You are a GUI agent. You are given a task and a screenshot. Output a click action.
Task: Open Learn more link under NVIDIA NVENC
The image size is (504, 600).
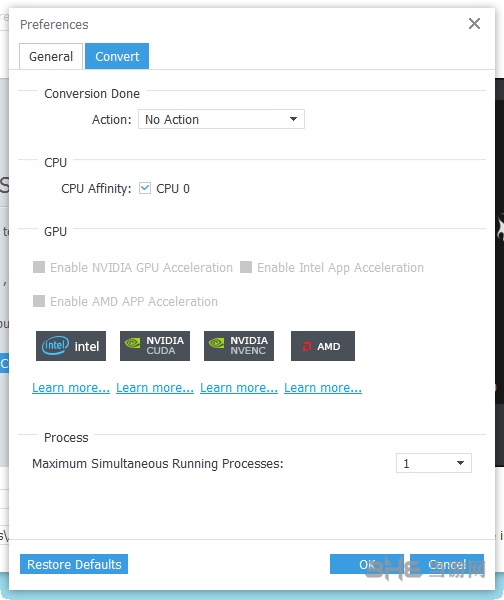click(x=239, y=388)
